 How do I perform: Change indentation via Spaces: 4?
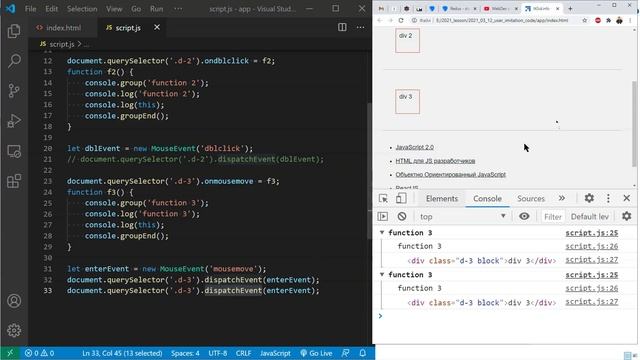(x=185, y=353)
